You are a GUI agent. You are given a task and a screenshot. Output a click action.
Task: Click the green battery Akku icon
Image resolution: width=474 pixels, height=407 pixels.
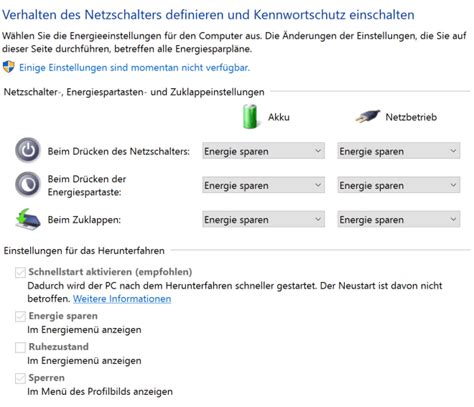pos(250,116)
